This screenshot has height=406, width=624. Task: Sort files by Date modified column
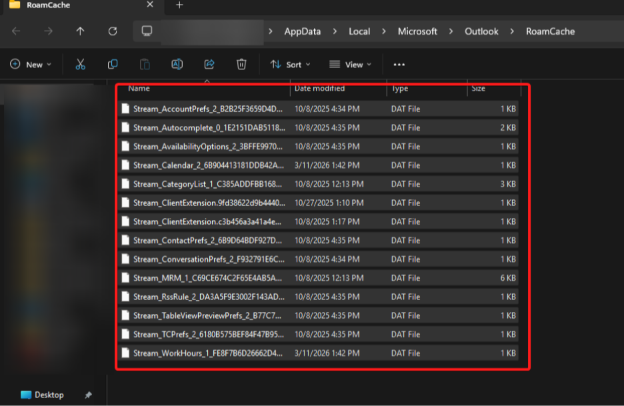point(318,89)
